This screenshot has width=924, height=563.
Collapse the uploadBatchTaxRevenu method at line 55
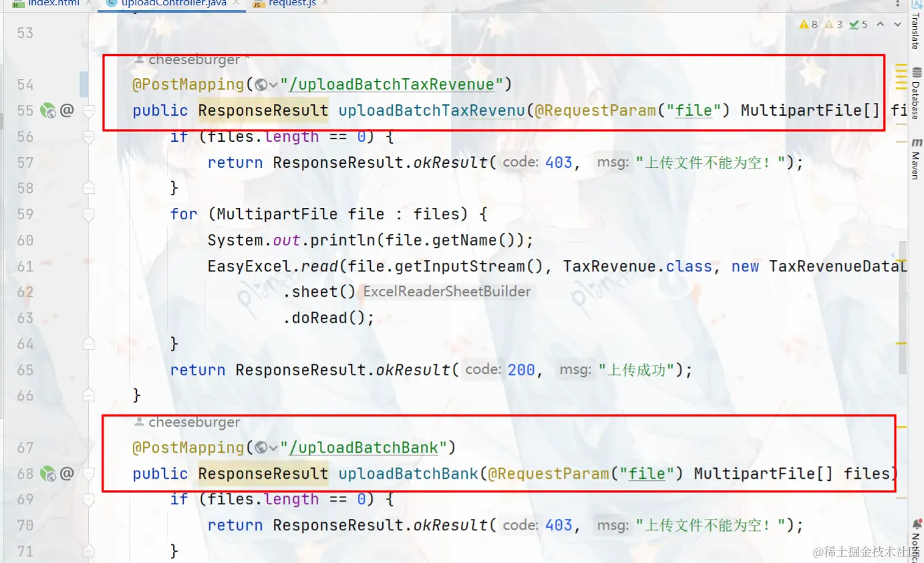tap(89, 111)
